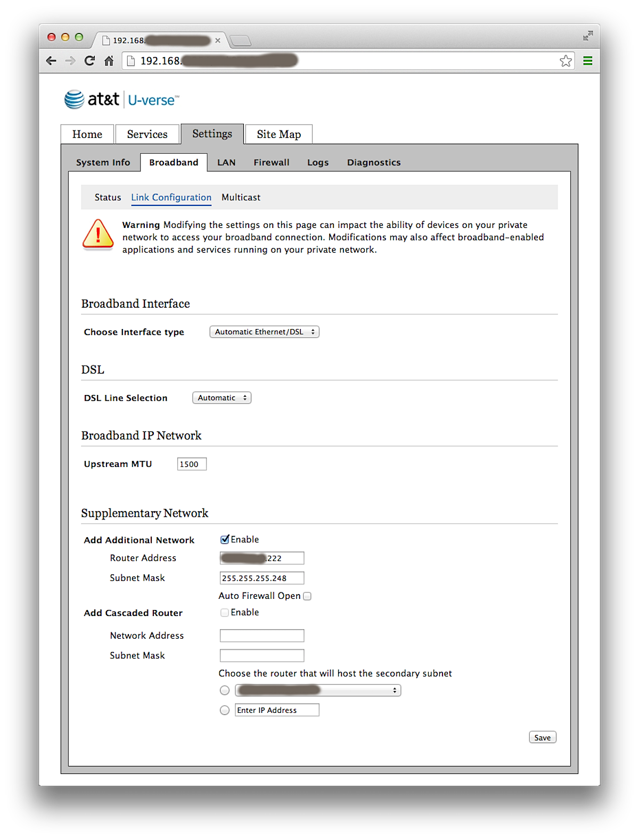
Task: Click the browser forward arrow
Action: (x=70, y=61)
